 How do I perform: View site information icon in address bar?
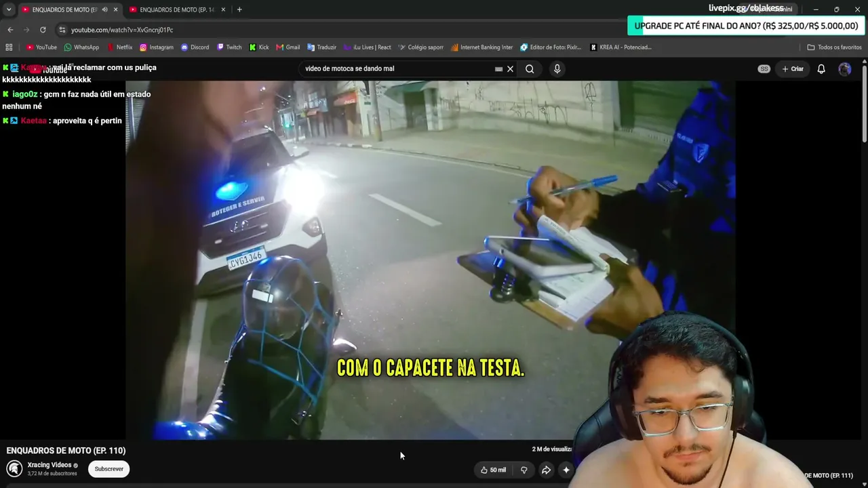tap(62, 30)
